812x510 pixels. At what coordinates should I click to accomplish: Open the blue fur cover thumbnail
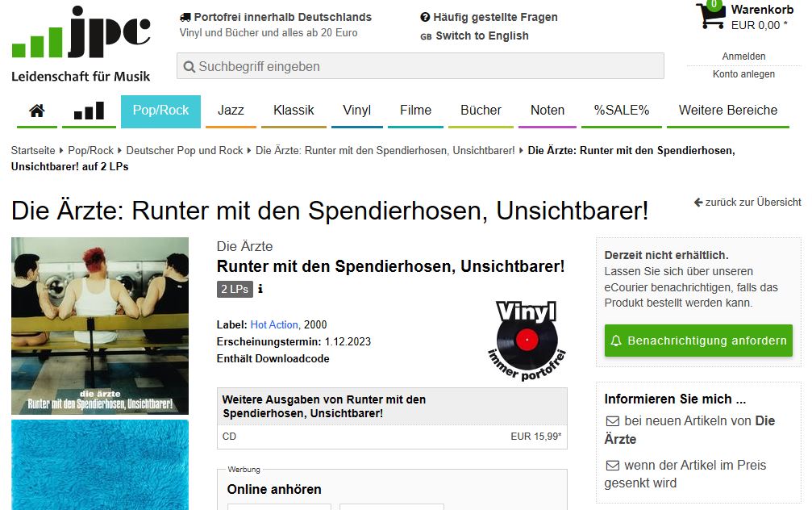[100, 465]
